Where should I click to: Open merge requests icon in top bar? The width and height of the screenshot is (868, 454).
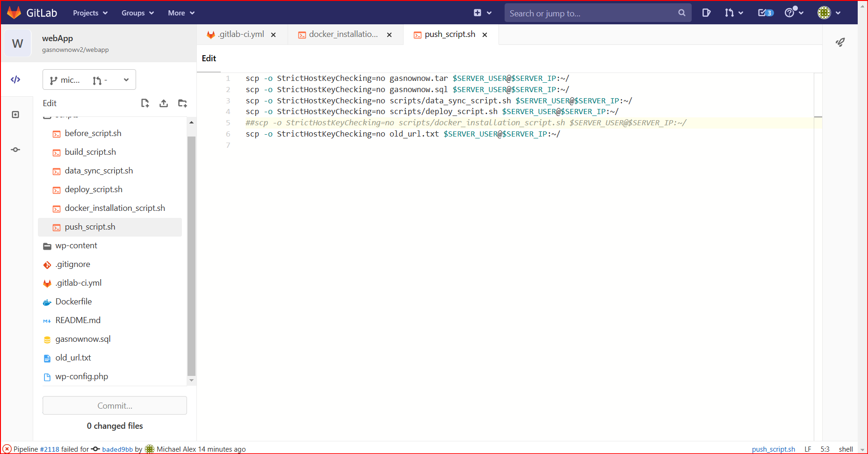(x=734, y=13)
